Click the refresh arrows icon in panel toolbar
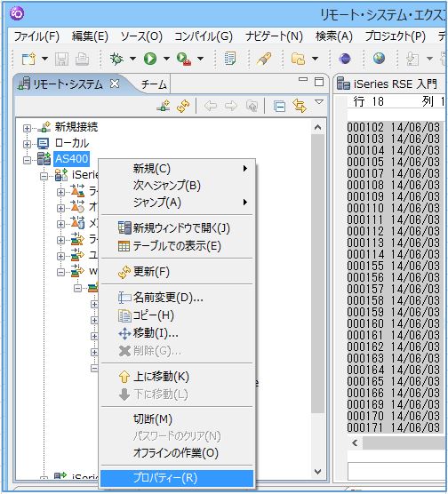448x494 pixels. (x=183, y=106)
